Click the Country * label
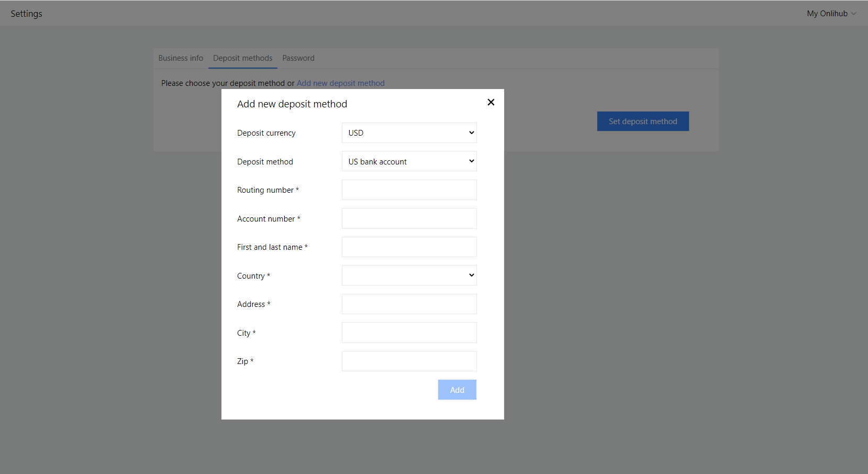The width and height of the screenshot is (868, 474). coord(253,276)
